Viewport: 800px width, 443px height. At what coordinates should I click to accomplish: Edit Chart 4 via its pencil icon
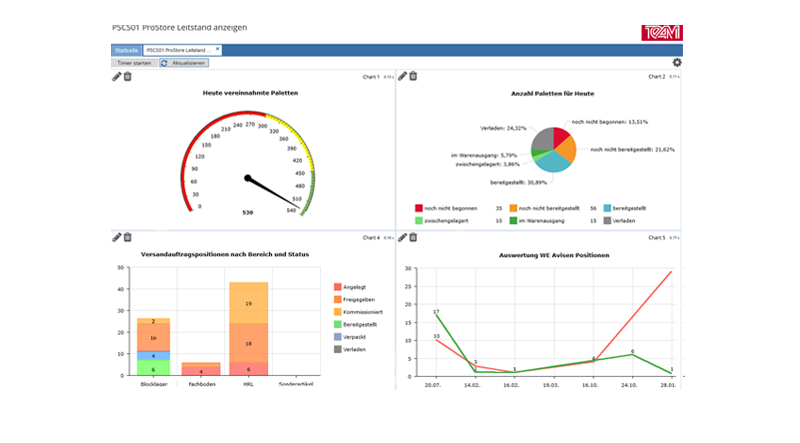(117, 237)
